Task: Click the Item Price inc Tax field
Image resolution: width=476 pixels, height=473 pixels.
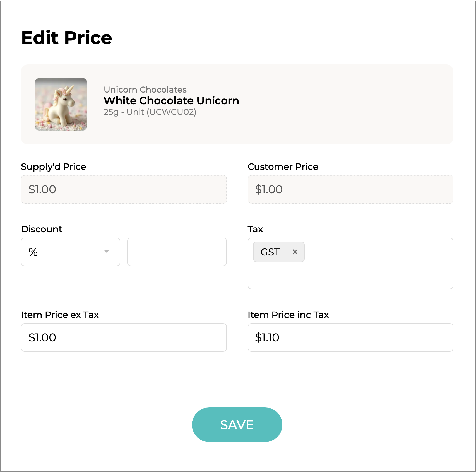Action: click(x=350, y=337)
